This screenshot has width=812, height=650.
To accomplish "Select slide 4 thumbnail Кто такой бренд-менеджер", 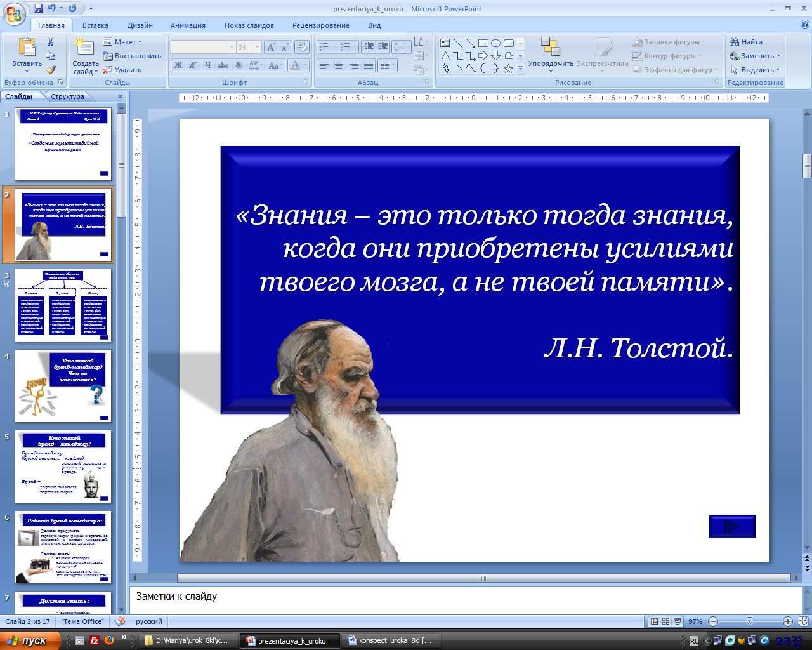I will (x=63, y=386).
